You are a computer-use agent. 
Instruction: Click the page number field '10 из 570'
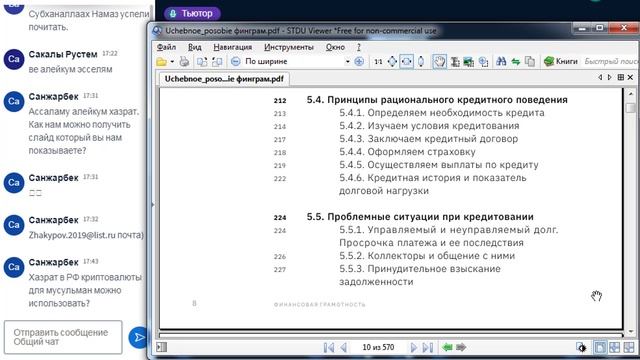pyautogui.click(x=378, y=347)
